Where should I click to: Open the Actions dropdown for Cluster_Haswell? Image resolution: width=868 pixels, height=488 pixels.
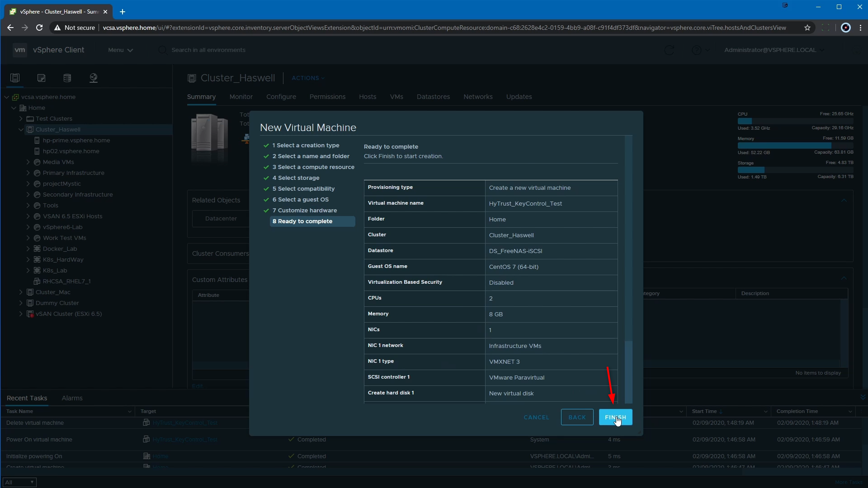click(308, 78)
